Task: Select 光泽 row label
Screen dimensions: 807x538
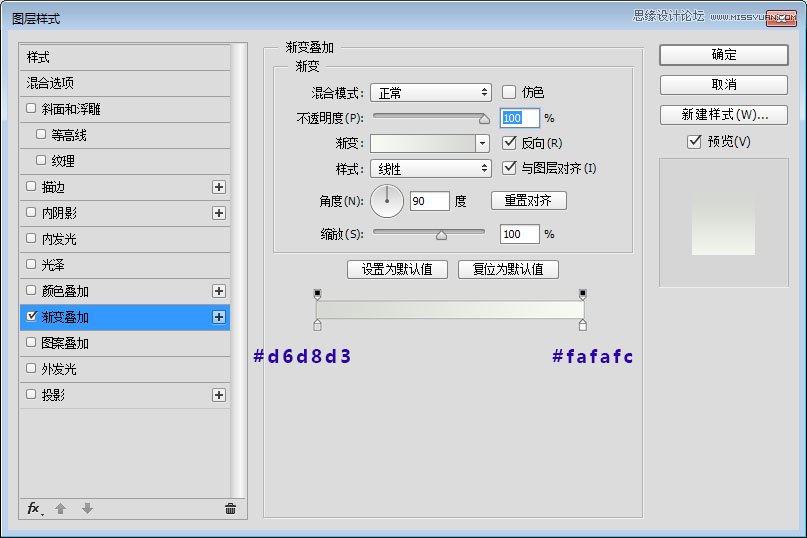Action: coord(53,265)
